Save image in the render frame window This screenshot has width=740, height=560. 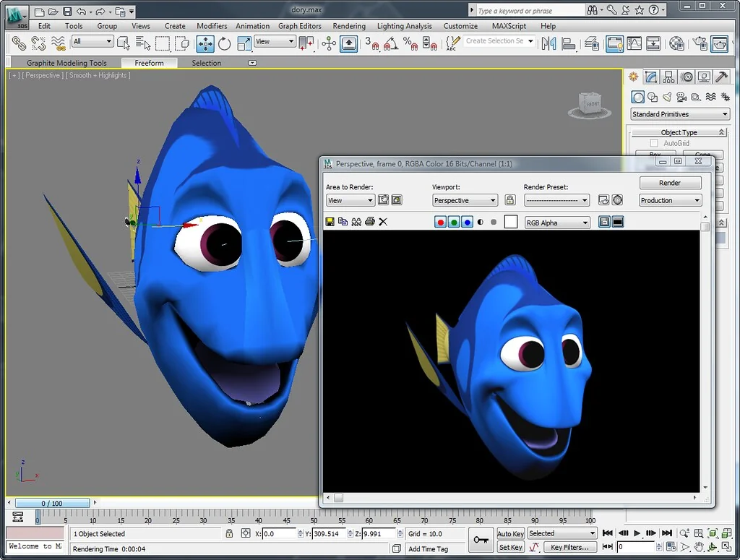[330, 222]
